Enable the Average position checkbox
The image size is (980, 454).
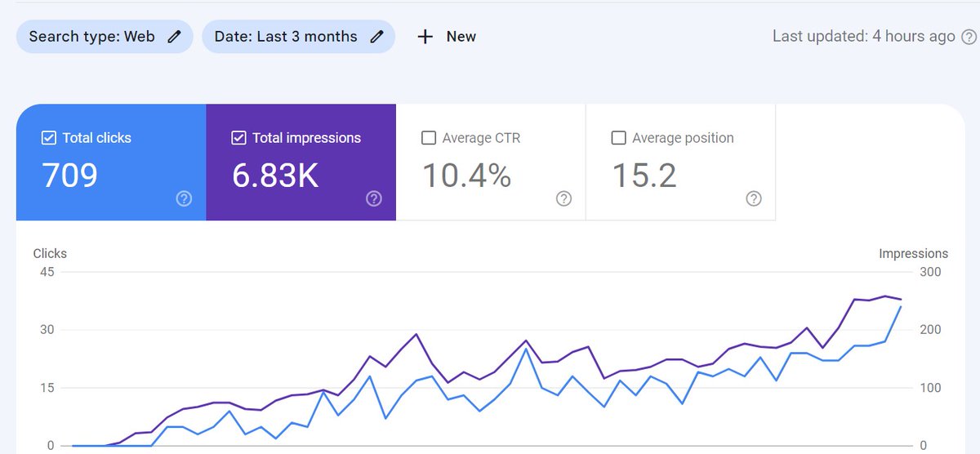tap(618, 138)
